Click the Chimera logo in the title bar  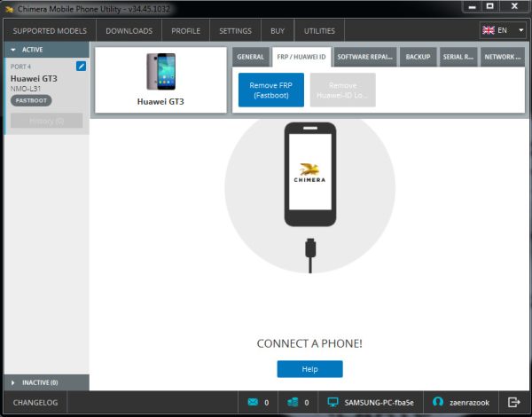click(x=9, y=9)
